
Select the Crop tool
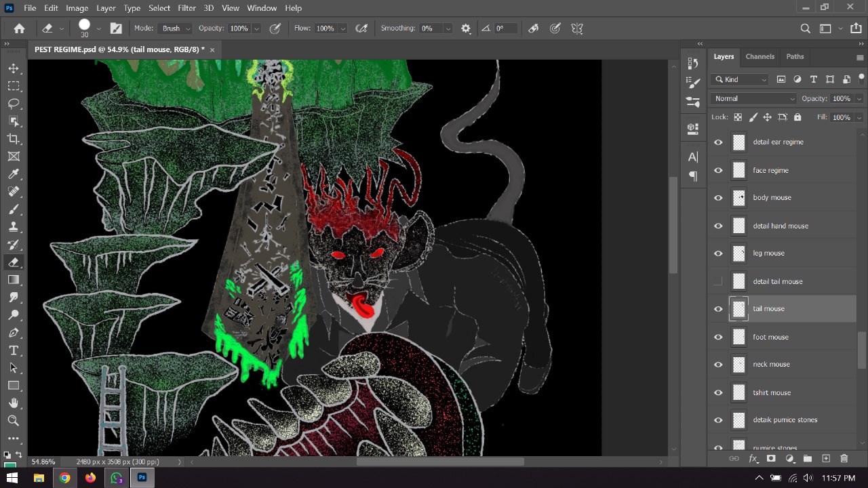tap(14, 139)
